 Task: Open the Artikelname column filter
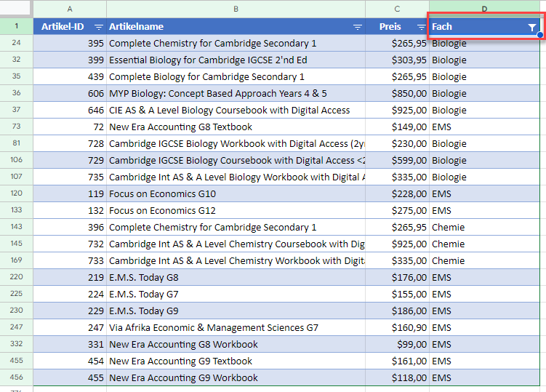tap(357, 27)
